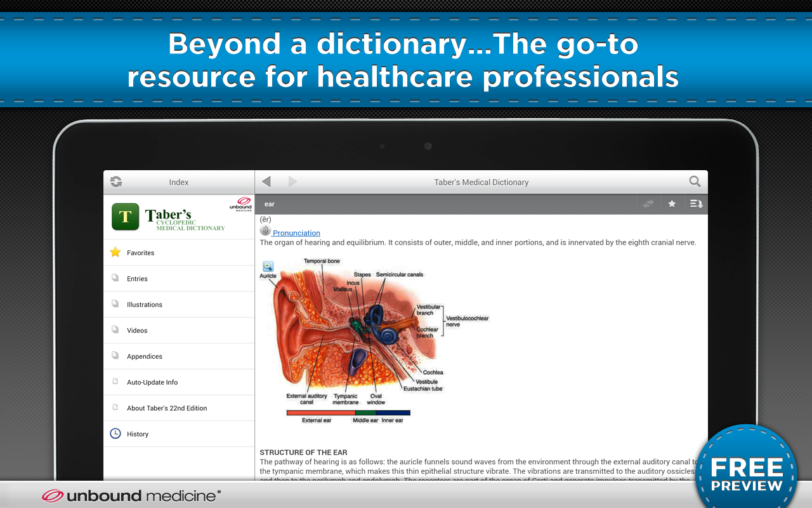
Task: Open the Illustrations section
Action: coord(145,304)
